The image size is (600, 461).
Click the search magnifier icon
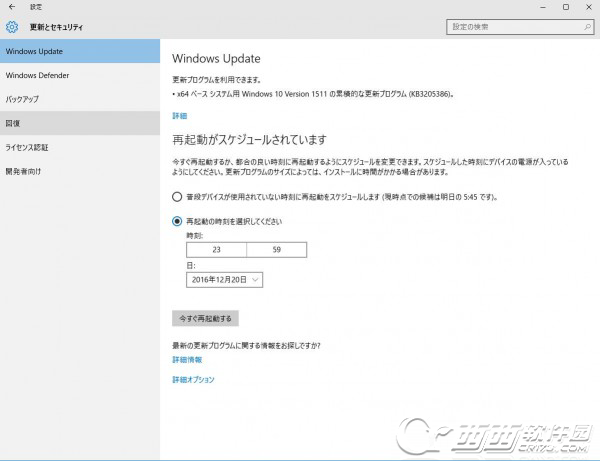587,27
